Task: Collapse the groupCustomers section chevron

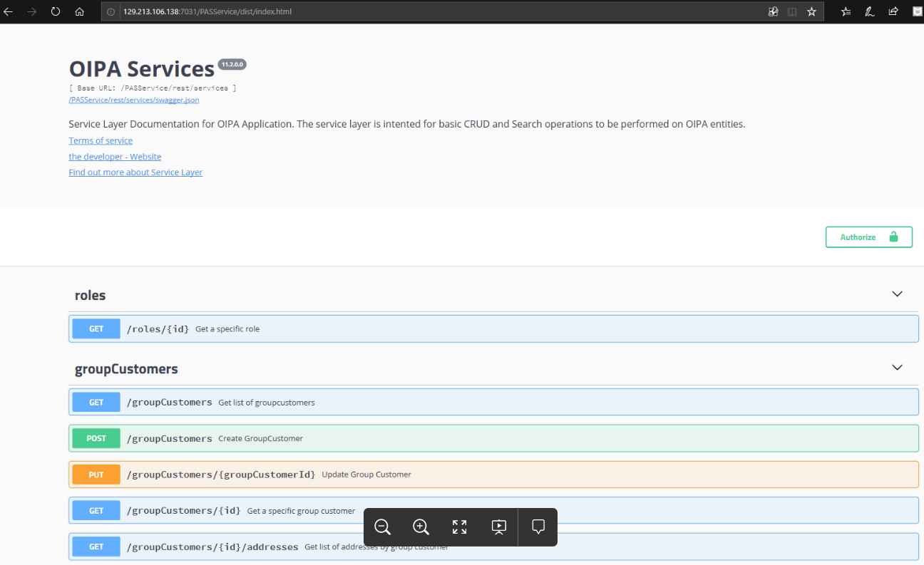Action: coord(898,368)
